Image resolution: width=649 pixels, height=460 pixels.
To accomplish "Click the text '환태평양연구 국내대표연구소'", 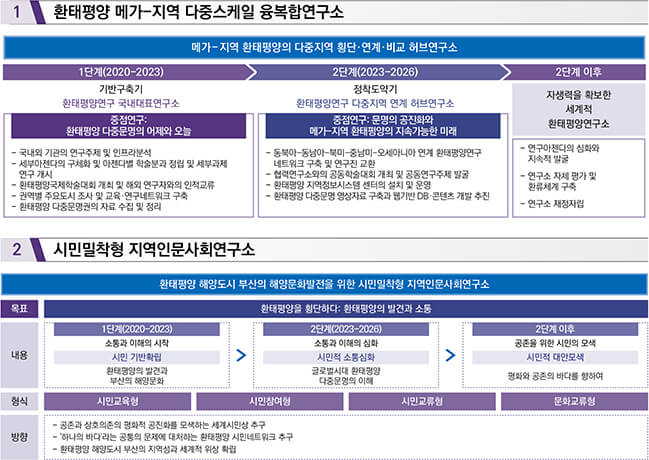I will click(121, 103).
